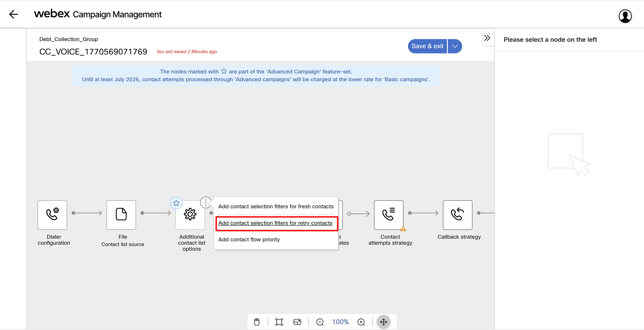Image resolution: width=644 pixels, height=330 pixels.
Task: Select the Dialer configuration node
Action: point(52,215)
